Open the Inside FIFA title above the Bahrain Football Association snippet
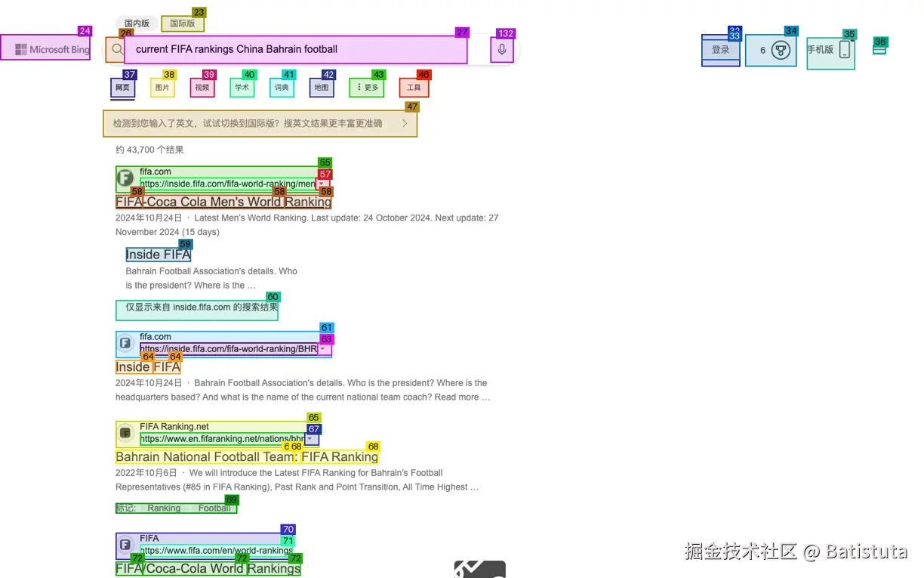 (148, 367)
